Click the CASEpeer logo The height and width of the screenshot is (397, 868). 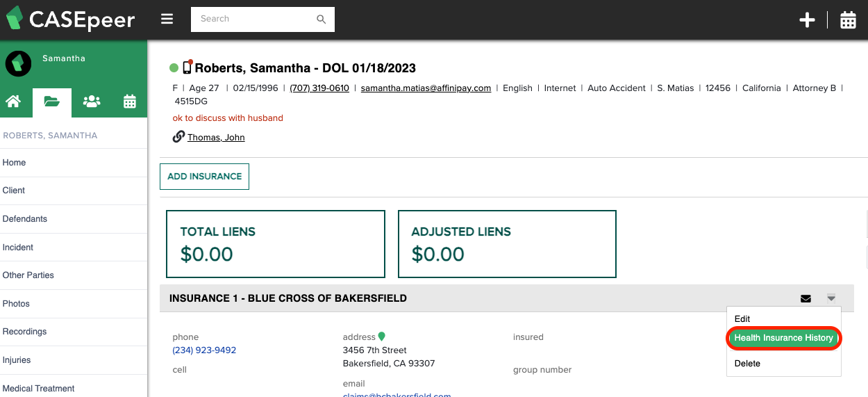70,19
